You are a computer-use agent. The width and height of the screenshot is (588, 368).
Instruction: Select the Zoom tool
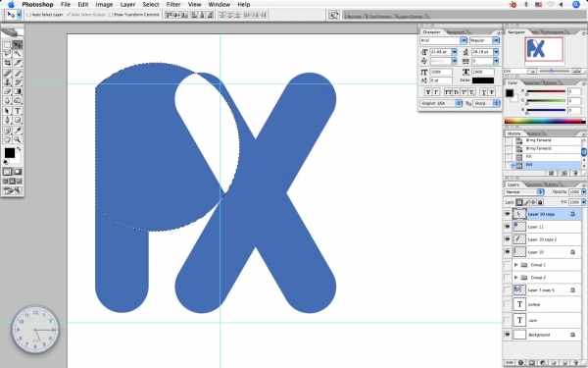(x=18, y=139)
